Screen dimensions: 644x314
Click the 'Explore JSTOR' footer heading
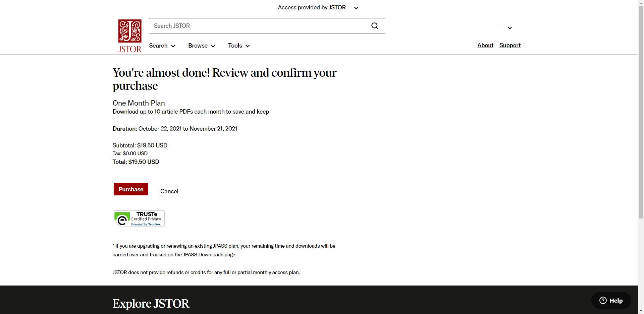(151, 304)
